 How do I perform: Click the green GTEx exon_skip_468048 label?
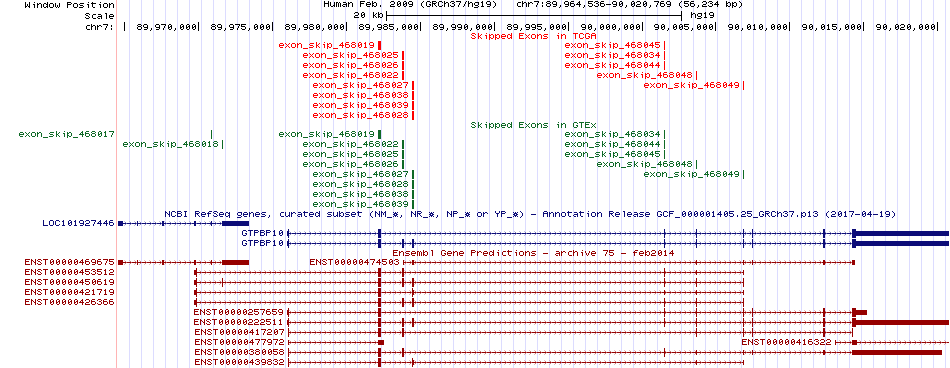[x=645, y=164]
